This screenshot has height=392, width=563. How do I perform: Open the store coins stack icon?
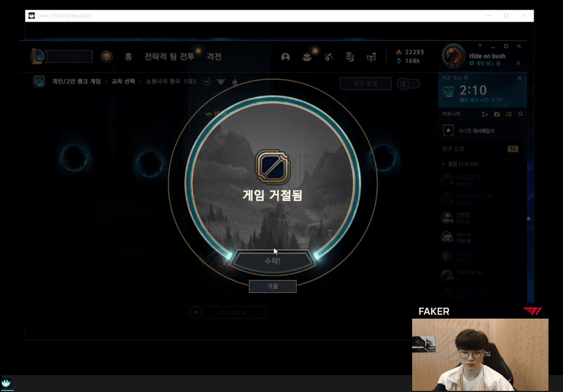coord(372,57)
